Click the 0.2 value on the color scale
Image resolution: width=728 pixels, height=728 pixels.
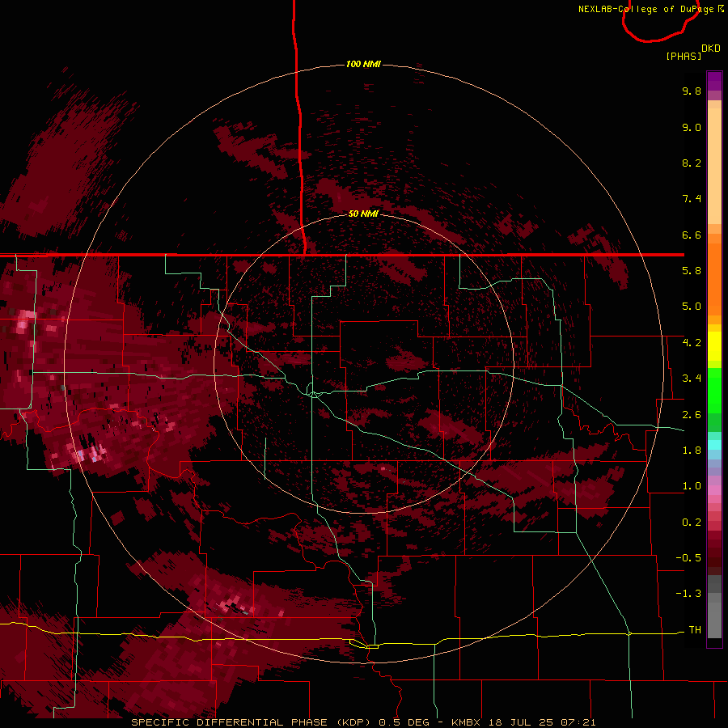[692, 523]
